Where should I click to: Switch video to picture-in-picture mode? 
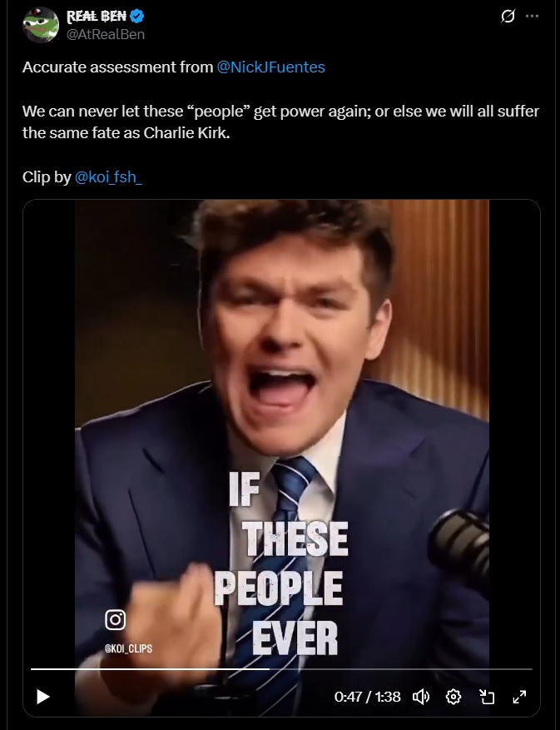click(x=487, y=697)
